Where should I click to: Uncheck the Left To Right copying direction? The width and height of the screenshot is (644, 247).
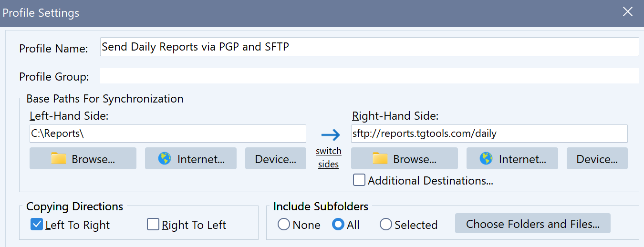[x=37, y=225]
